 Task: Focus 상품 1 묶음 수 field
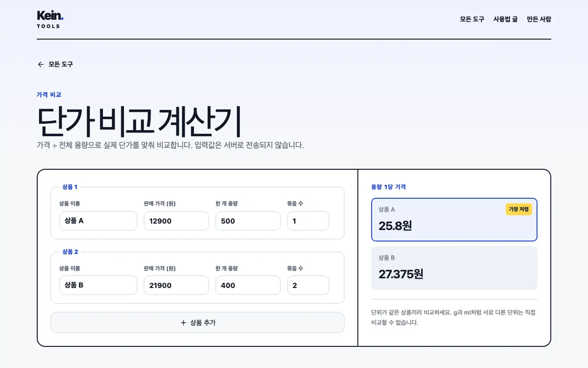308,221
